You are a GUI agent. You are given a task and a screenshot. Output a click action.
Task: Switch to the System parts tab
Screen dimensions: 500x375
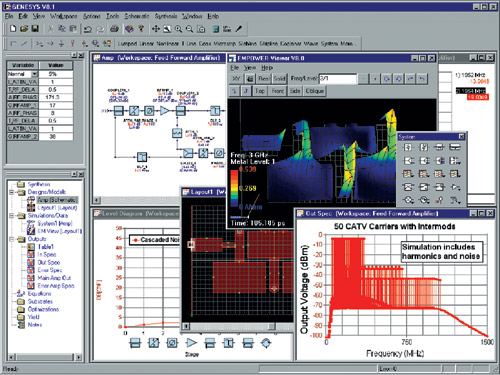[x=329, y=44]
